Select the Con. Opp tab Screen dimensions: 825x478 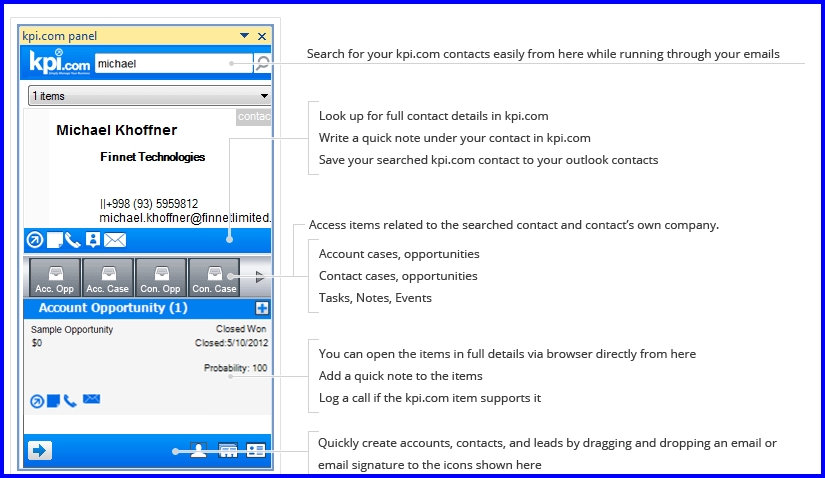pos(160,277)
